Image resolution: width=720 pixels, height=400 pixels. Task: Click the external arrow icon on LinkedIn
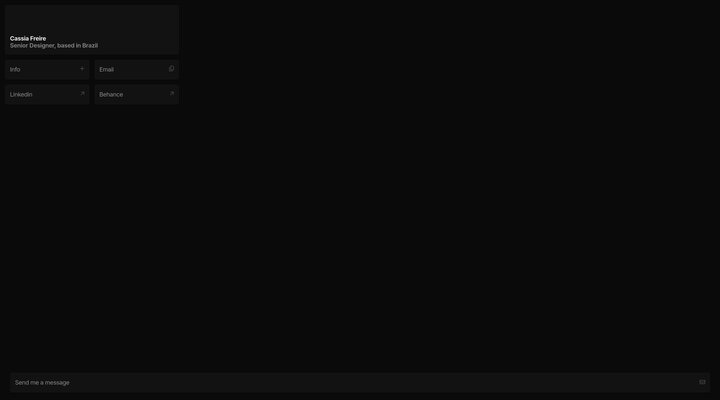click(x=82, y=94)
